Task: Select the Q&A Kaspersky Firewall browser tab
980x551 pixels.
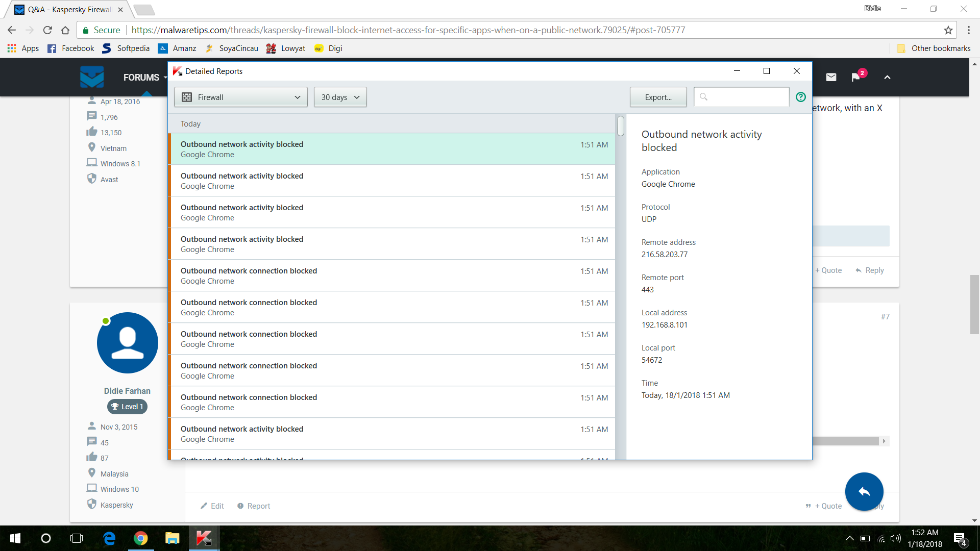Action: (x=69, y=10)
